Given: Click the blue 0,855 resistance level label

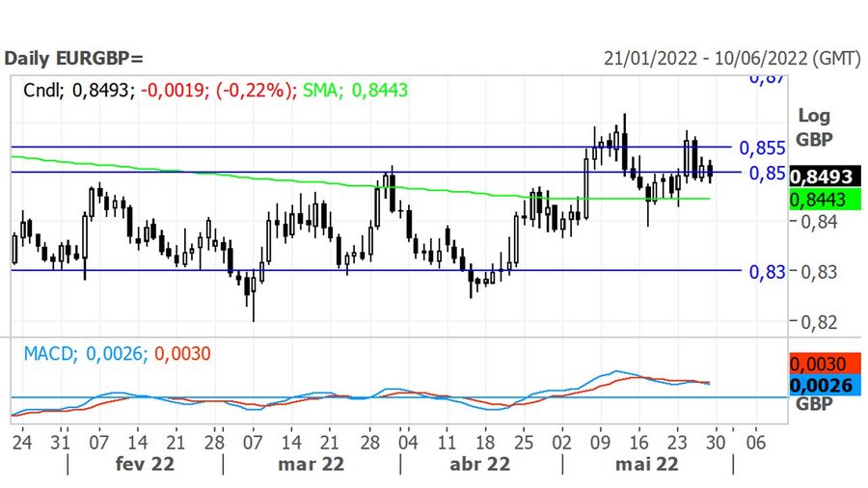Looking at the screenshot, I should [762, 149].
